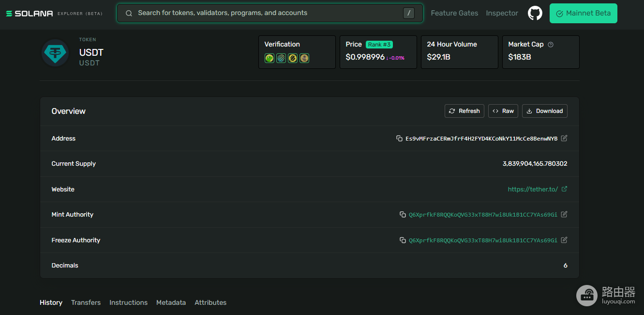Click the Rank #3 badge
This screenshot has width=644, height=315.
point(379,45)
